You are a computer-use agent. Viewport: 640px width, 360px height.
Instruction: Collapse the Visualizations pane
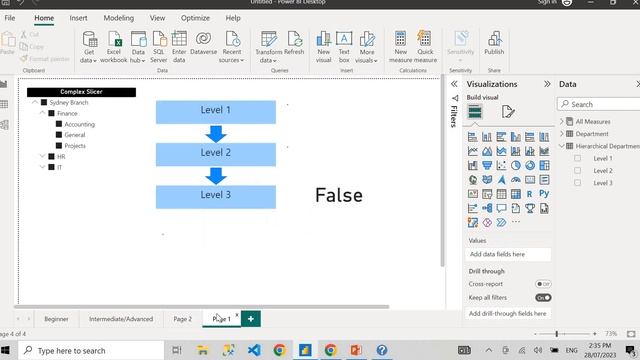coord(547,84)
